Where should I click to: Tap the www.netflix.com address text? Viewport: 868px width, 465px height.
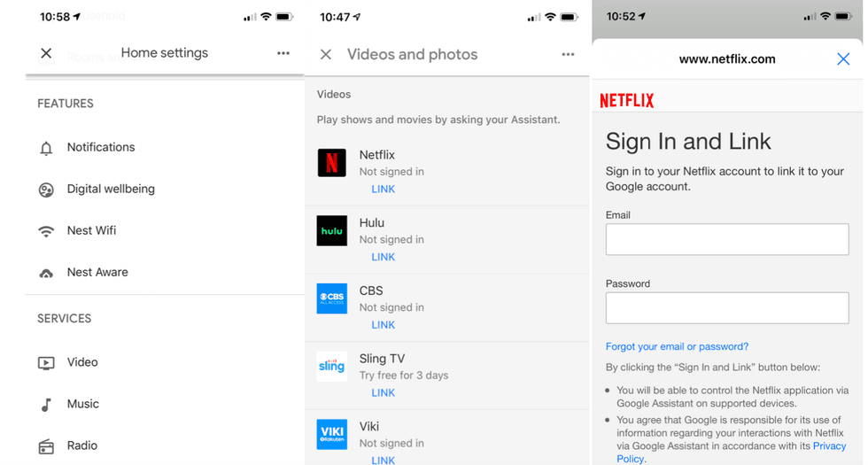click(x=727, y=59)
